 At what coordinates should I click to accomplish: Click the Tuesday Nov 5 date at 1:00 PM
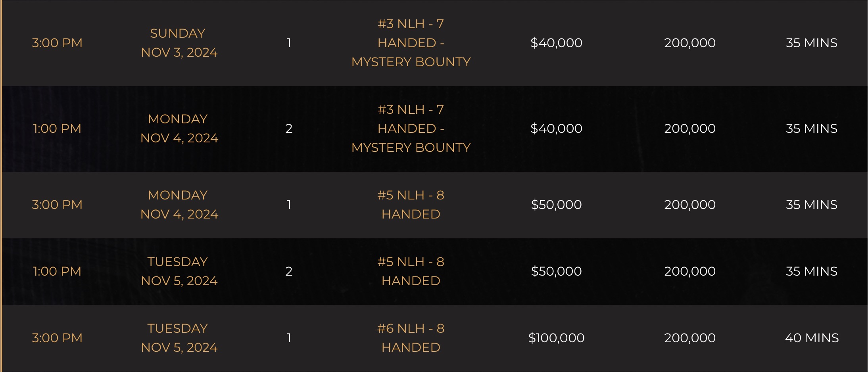click(179, 271)
